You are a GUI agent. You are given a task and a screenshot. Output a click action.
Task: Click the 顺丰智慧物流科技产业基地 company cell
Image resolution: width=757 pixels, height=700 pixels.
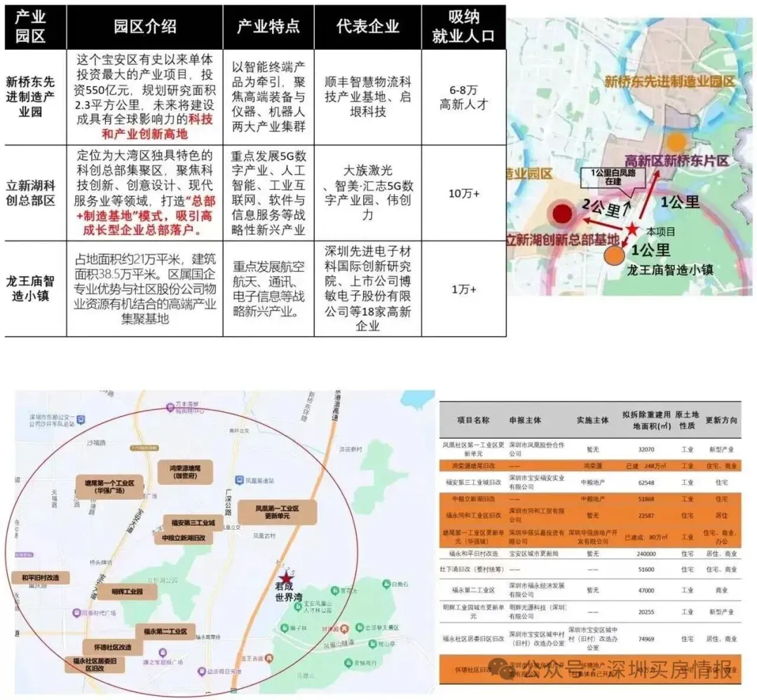tap(368, 97)
